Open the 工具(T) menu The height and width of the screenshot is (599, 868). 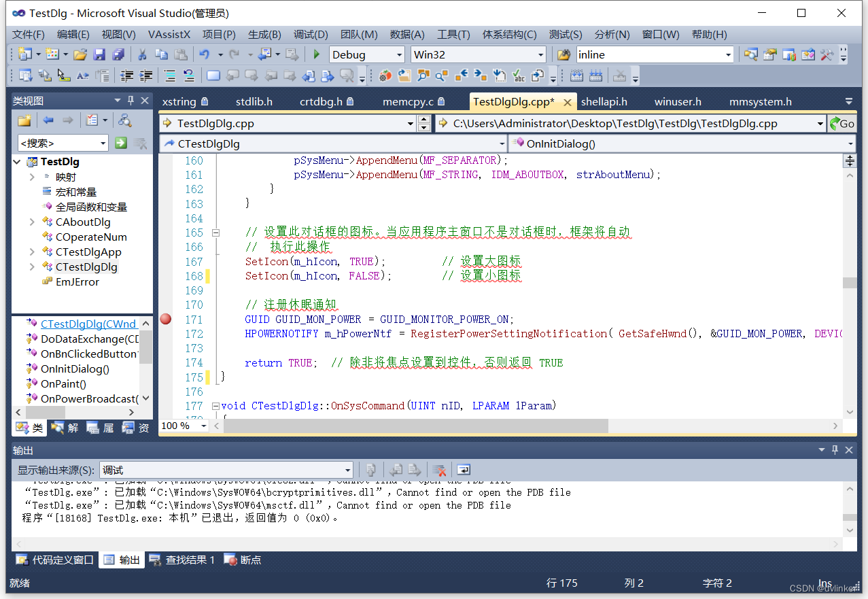pyautogui.click(x=453, y=34)
